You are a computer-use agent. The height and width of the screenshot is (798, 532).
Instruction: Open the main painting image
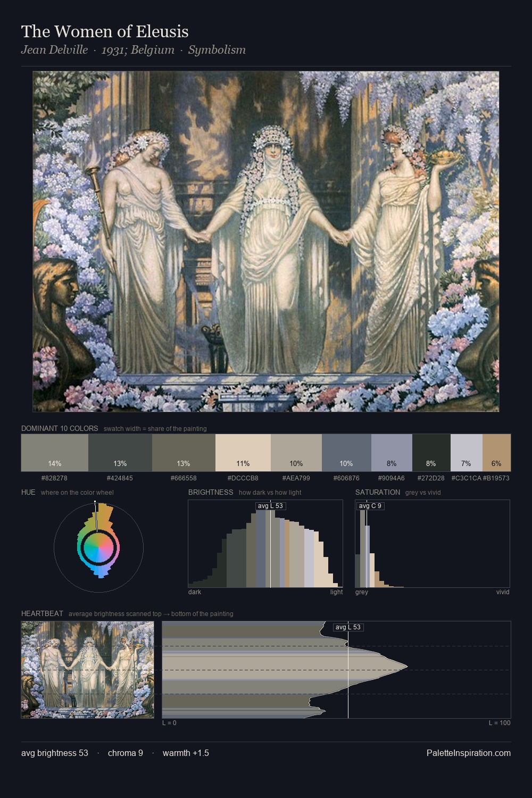(x=266, y=242)
